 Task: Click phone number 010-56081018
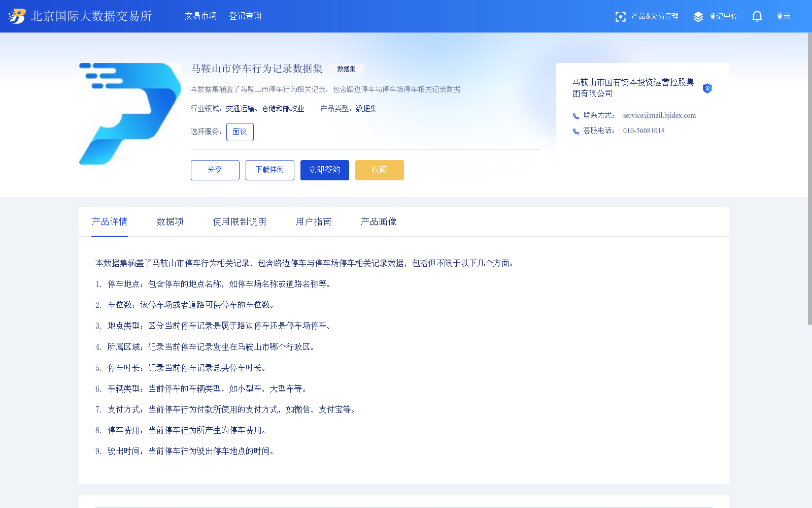644,131
